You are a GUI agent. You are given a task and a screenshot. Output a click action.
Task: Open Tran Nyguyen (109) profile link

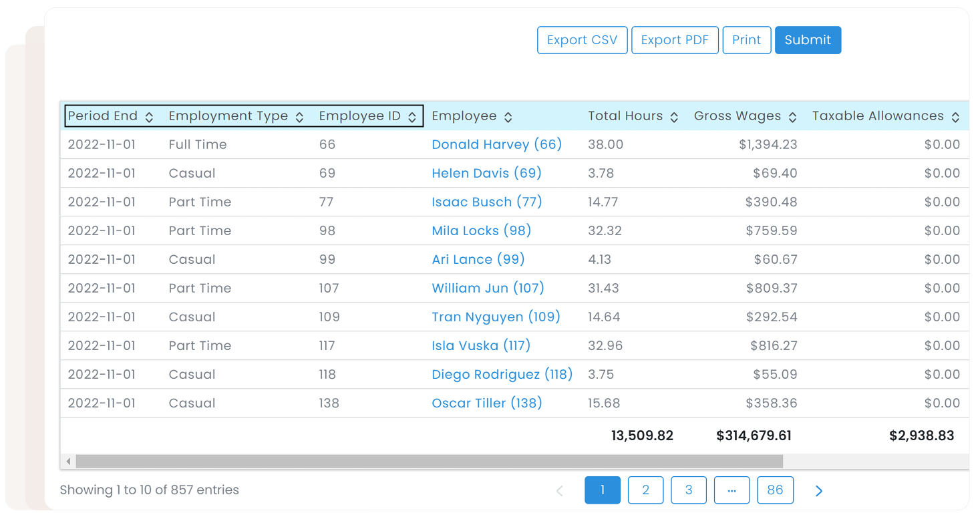(496, 317)
